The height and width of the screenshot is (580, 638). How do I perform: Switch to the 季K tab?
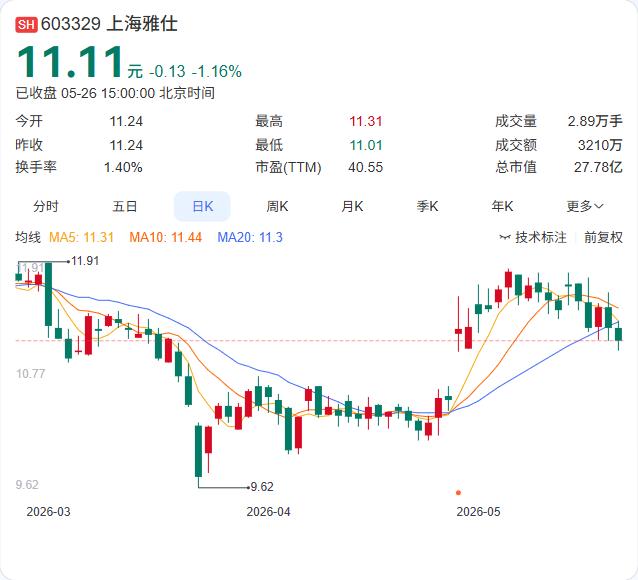(427, 206)
